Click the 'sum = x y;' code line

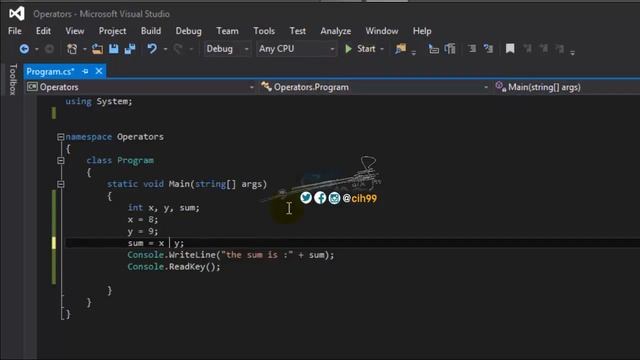pos(156,243)
